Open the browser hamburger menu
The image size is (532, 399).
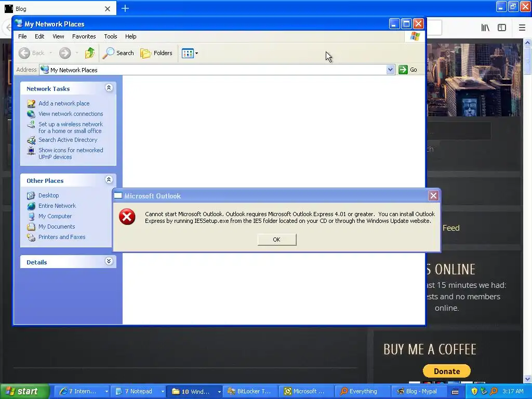tap(522, 28)
